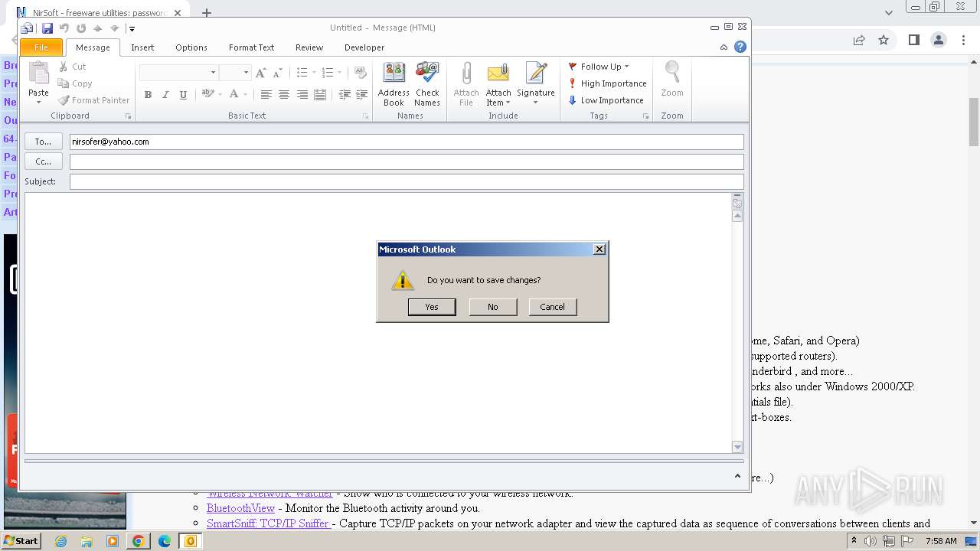The image size is (980, 551).
Task: Open the font color dropdown arrow
Action: (245, 95)
